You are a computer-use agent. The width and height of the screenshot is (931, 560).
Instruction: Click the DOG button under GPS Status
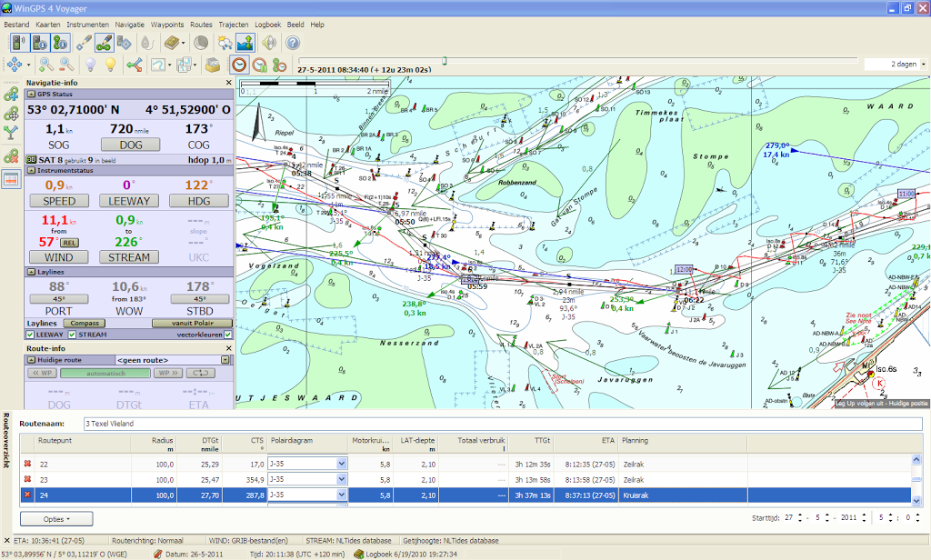pyautogui.click(x=131, y=145)
